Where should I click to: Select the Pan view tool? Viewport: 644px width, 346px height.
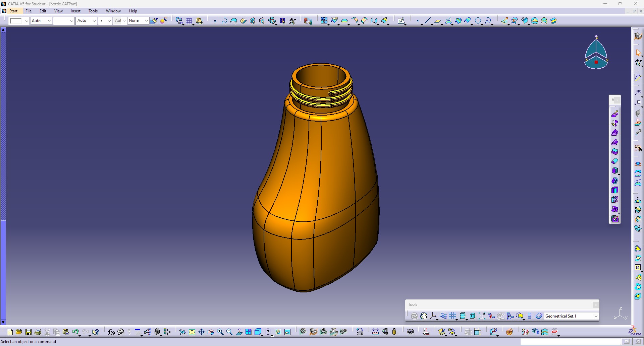coord(201,332)
